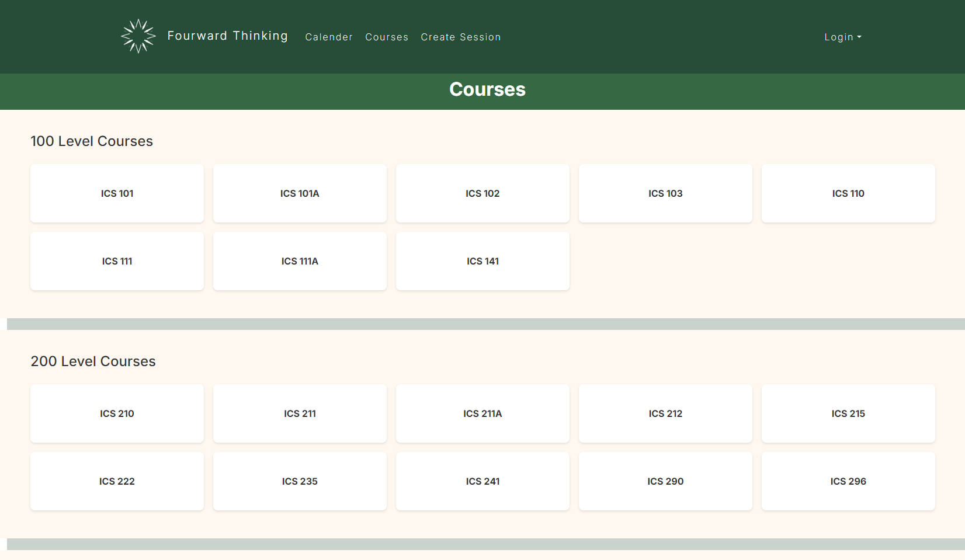Click the Fourward Thinking starburst logo
The image size is (965, 560).
[x=138, y=36]
